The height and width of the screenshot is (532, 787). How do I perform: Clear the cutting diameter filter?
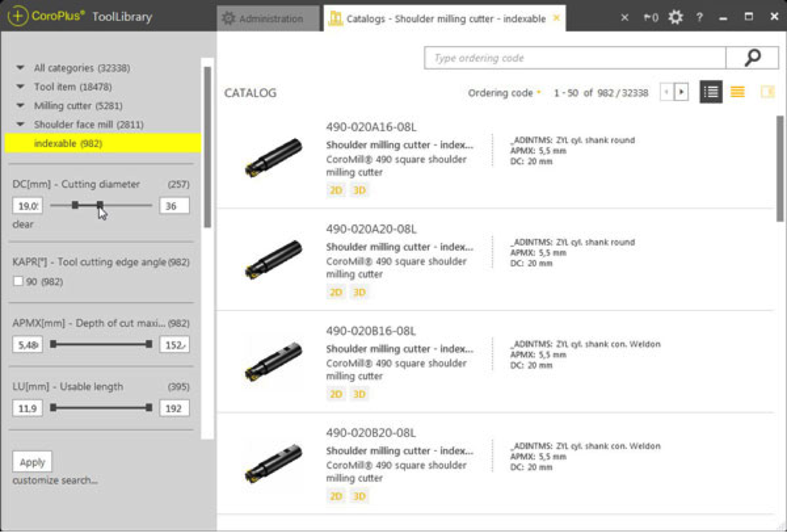(x=23, y=224)
